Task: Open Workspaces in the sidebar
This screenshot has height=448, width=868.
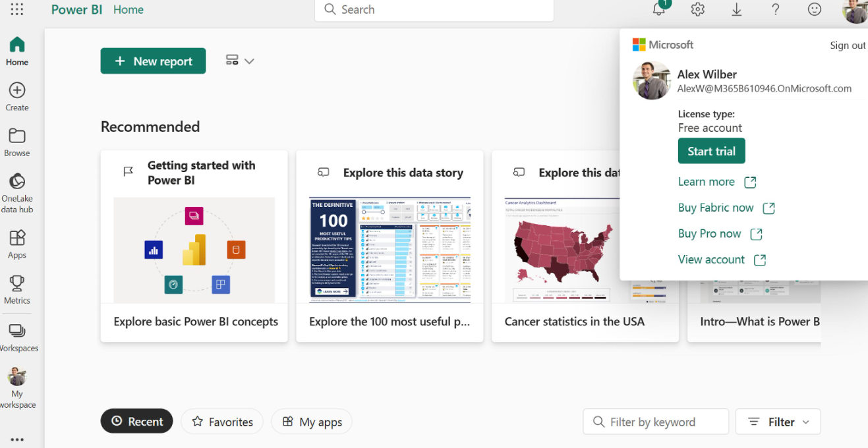Action: pyautogui.click(x=17, y=338)
